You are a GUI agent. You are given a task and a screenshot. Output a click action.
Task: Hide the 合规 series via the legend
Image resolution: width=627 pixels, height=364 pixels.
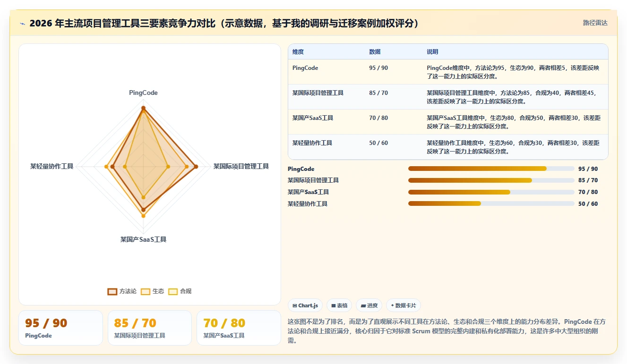click(180, 291)
